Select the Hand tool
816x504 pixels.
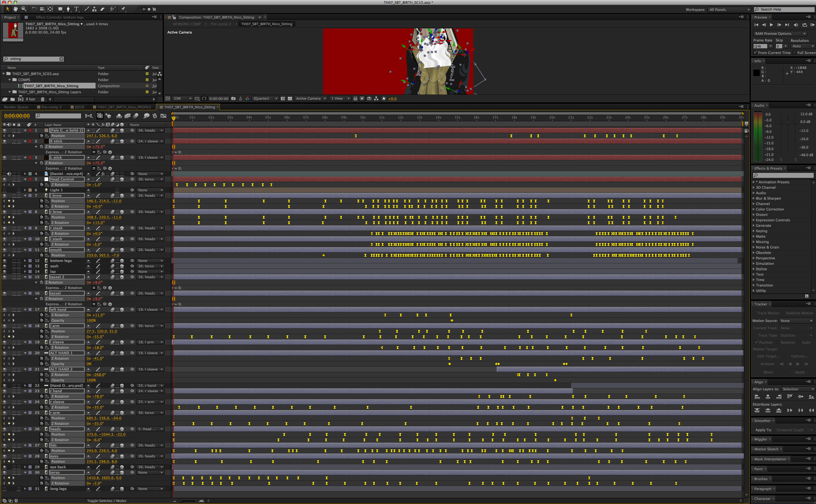(15, 9)
